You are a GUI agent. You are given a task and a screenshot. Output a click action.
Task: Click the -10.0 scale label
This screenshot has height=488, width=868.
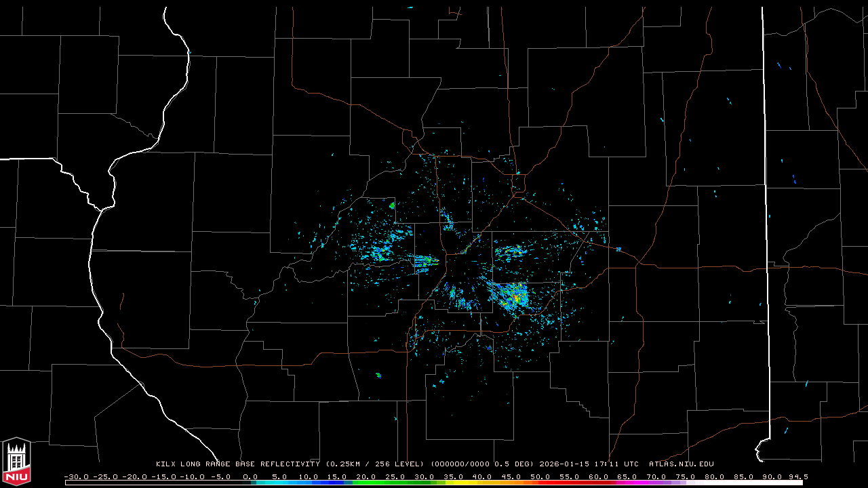pos(191,476)
